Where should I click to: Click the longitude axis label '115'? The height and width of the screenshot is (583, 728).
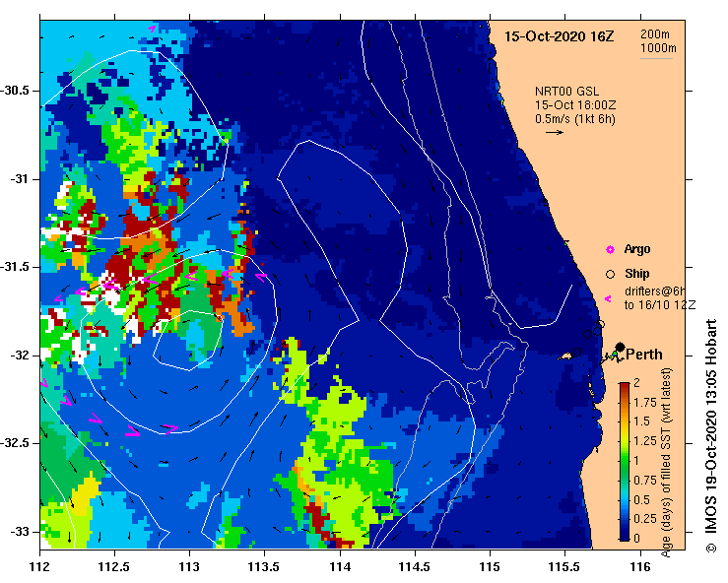pos(490,567)
